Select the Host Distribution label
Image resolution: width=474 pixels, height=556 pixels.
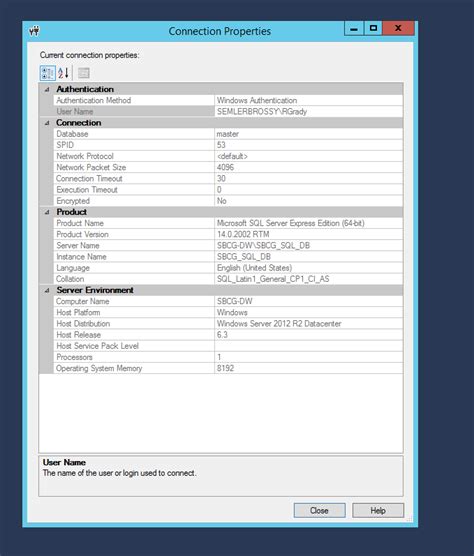click(83, 324)
